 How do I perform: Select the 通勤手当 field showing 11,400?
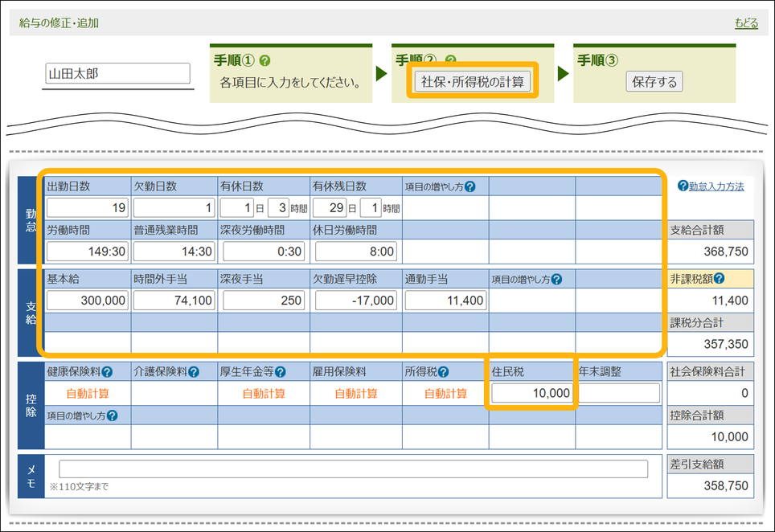click(445, 301)
